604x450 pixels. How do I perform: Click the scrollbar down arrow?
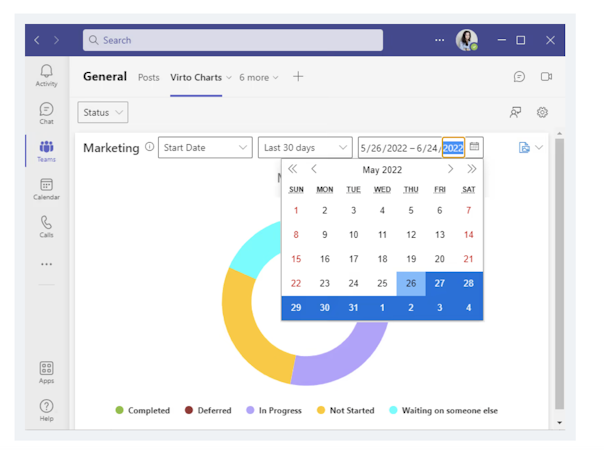559,423
